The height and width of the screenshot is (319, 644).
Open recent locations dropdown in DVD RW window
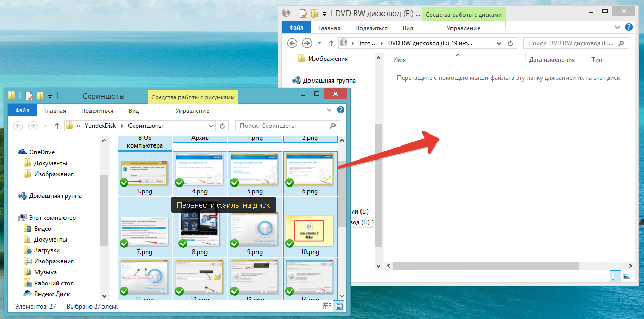(x=319, y=43)
